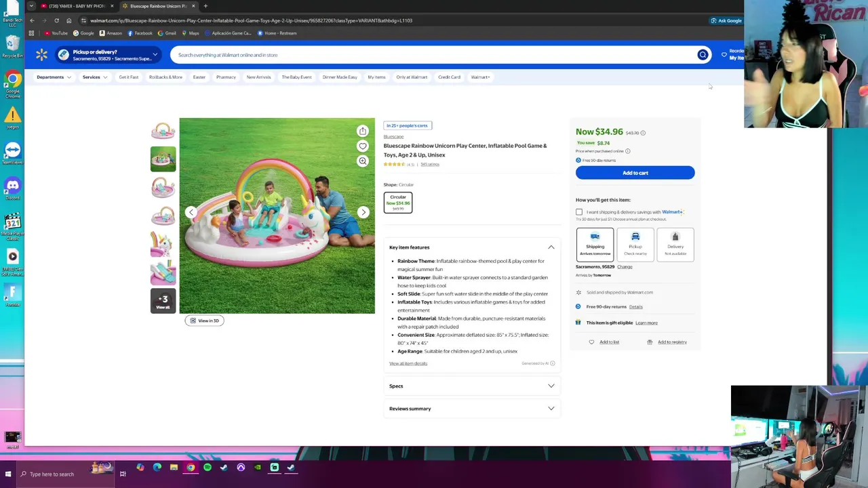Click Ask Google button in Chrome

(x=726, y=20)
